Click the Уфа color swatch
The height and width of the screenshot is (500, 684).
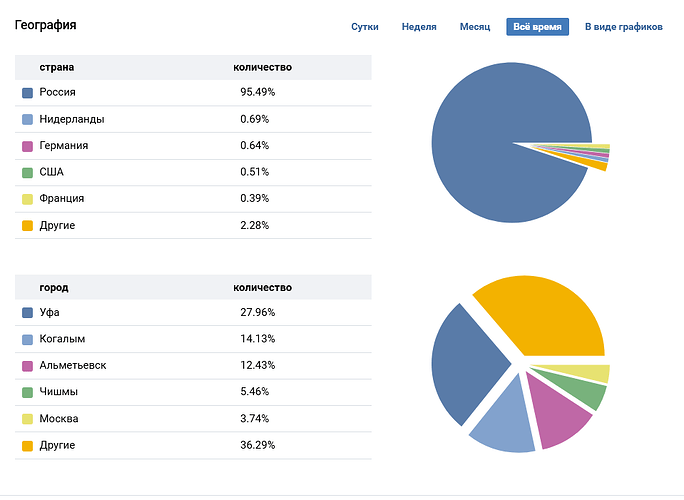[x=27, y=313]
